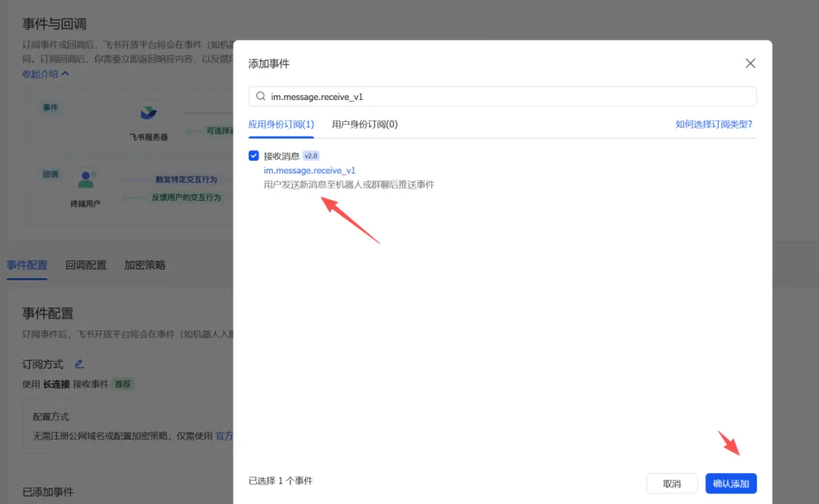Edit 订阅方式 with pencil icon
The height and width of the screenshot is (504, 819).
click(79, 364)
